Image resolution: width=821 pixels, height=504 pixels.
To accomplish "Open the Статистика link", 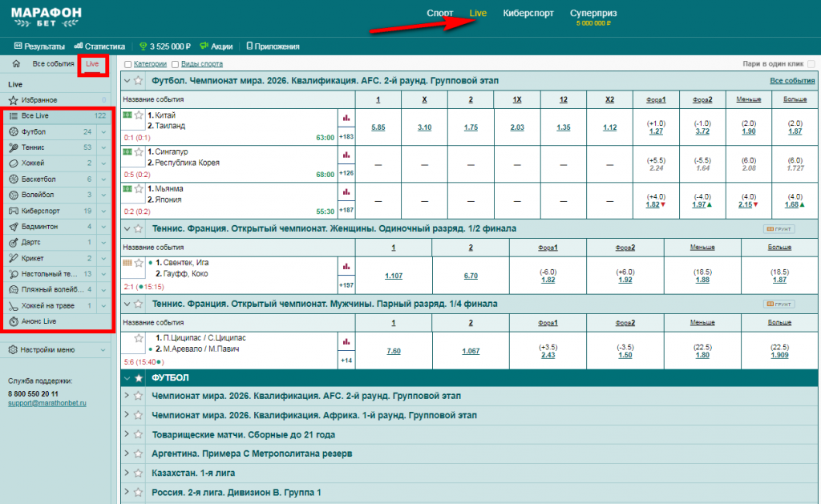I will coord(99,46).
